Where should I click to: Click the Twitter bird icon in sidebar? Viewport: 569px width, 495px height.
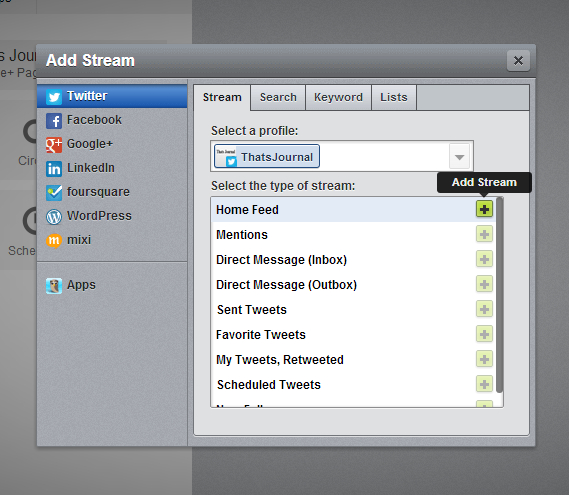coord(54,97)
